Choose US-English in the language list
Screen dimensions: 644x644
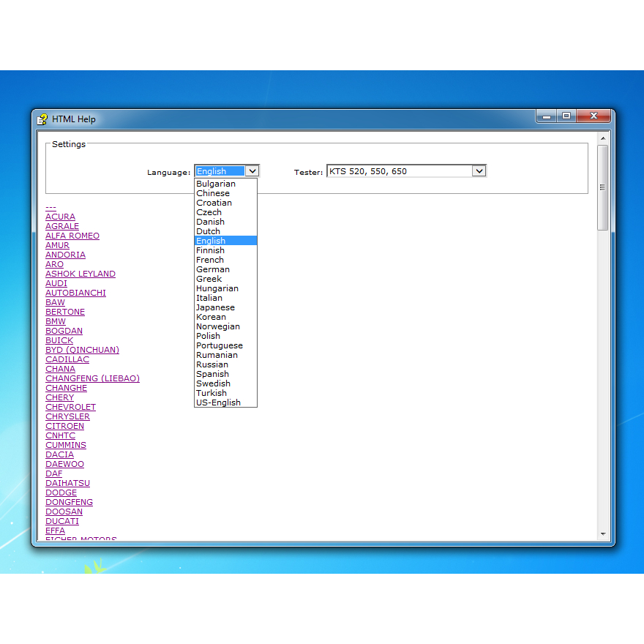225,402
